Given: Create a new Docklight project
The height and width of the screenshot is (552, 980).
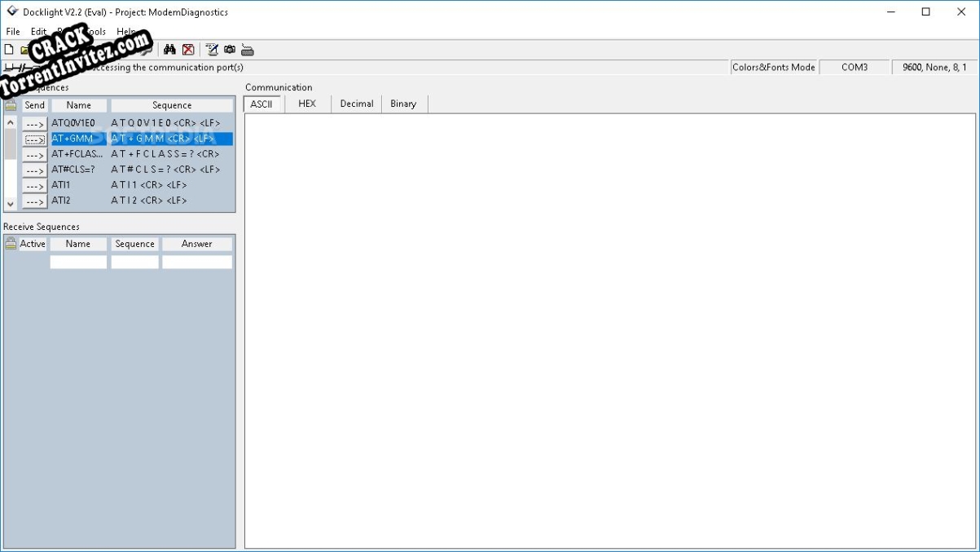Looking at the screenshot, I should click(8, 49).
